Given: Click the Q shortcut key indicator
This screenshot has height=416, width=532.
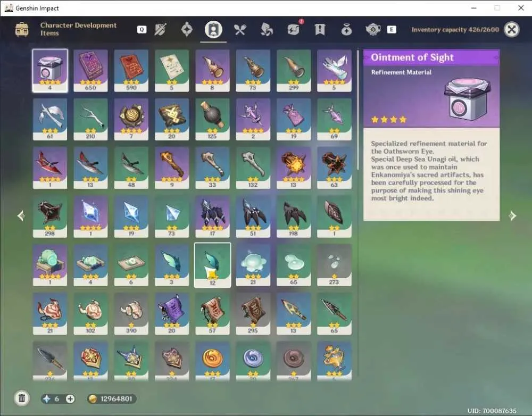Looking at the screenshot, I should 142,30.
